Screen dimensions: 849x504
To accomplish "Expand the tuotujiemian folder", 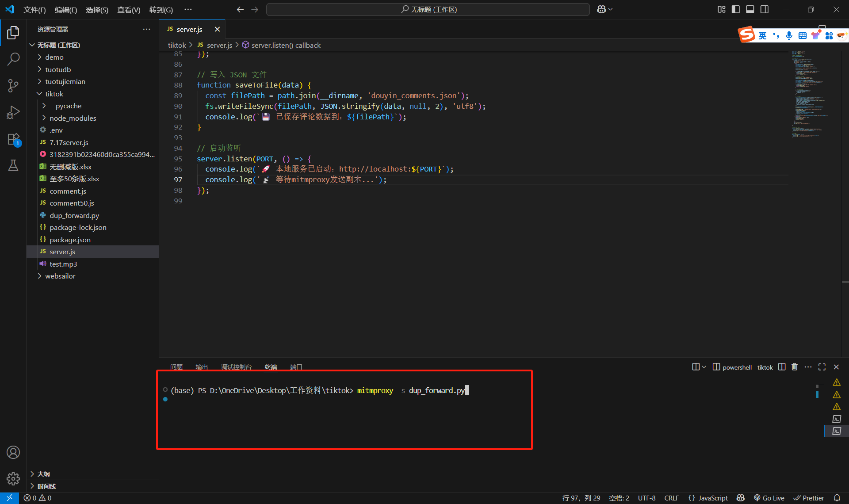I will tap(92, 81).
